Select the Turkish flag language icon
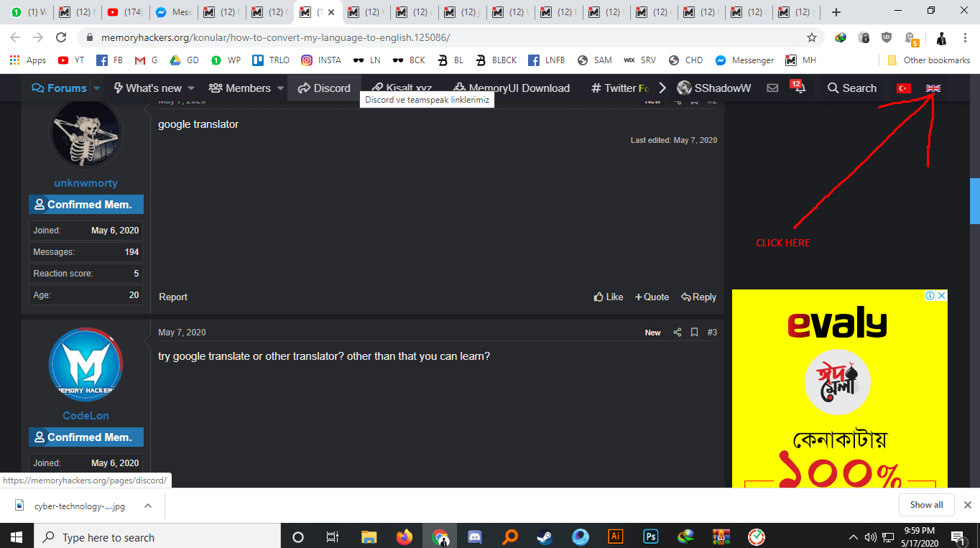Viewport: 980px width, 548px height. (903, 88)
